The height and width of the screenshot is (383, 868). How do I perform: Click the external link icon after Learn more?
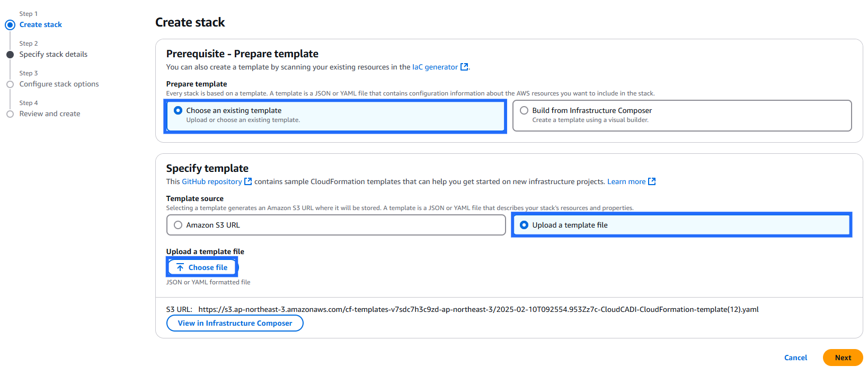pos(652,181)
